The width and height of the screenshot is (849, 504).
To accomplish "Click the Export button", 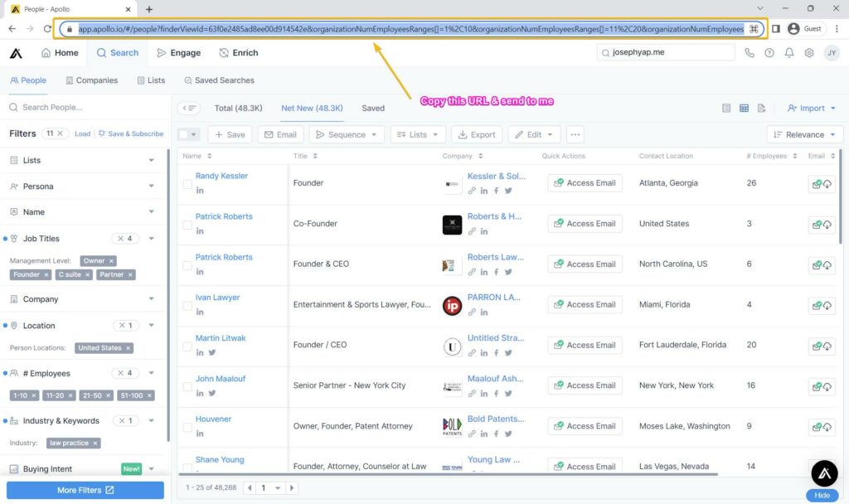I will pyautogui.click(x=477, y=135).
